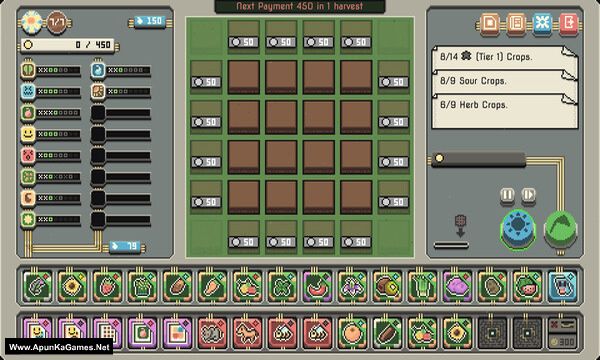Select the green cactus stat icon
This screenshot has height=360, width=600.
point(28,70)
